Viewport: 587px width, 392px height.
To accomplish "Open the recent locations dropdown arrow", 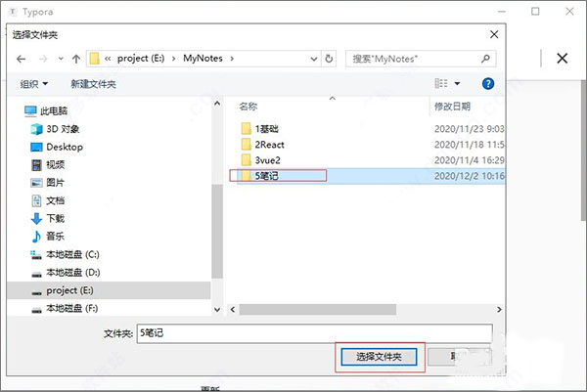I will pos(61,59).
